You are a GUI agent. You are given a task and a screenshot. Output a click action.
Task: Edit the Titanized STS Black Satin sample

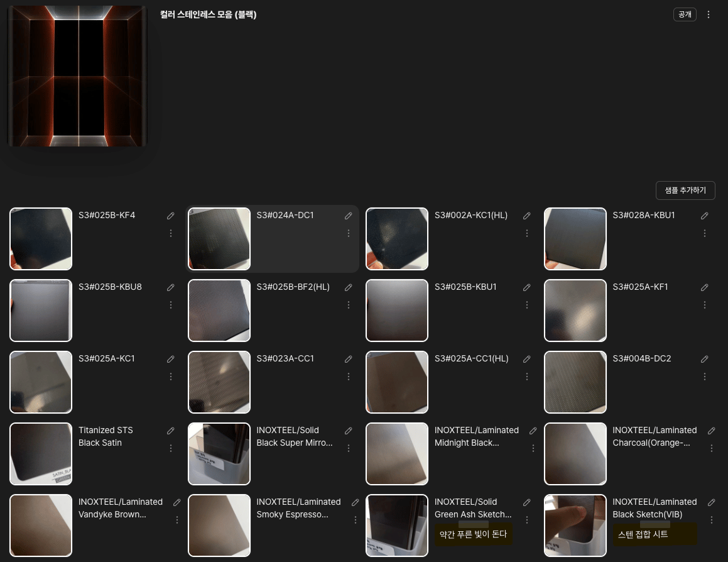pyautogui.click(x=171, y=431)
